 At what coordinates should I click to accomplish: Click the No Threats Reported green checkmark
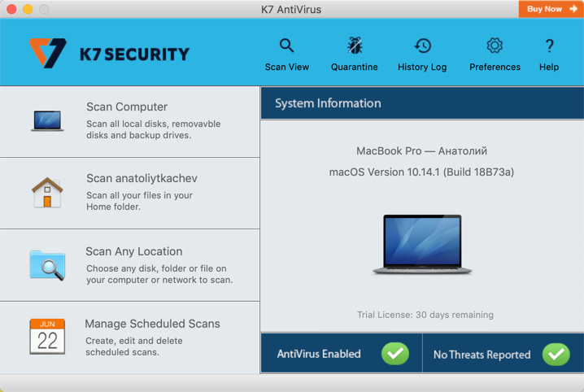pyautogui.click(x=556, y=354)
